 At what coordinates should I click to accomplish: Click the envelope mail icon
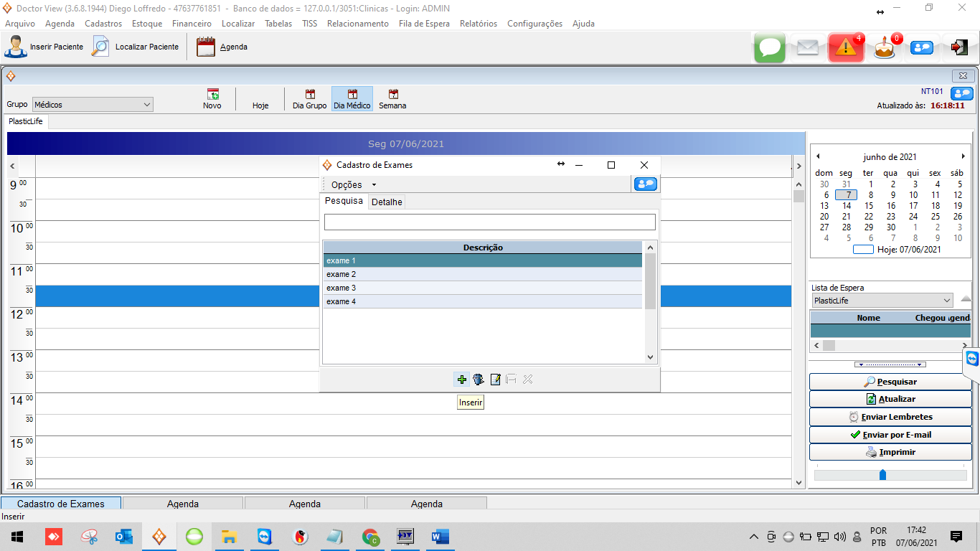pos(808,48)
